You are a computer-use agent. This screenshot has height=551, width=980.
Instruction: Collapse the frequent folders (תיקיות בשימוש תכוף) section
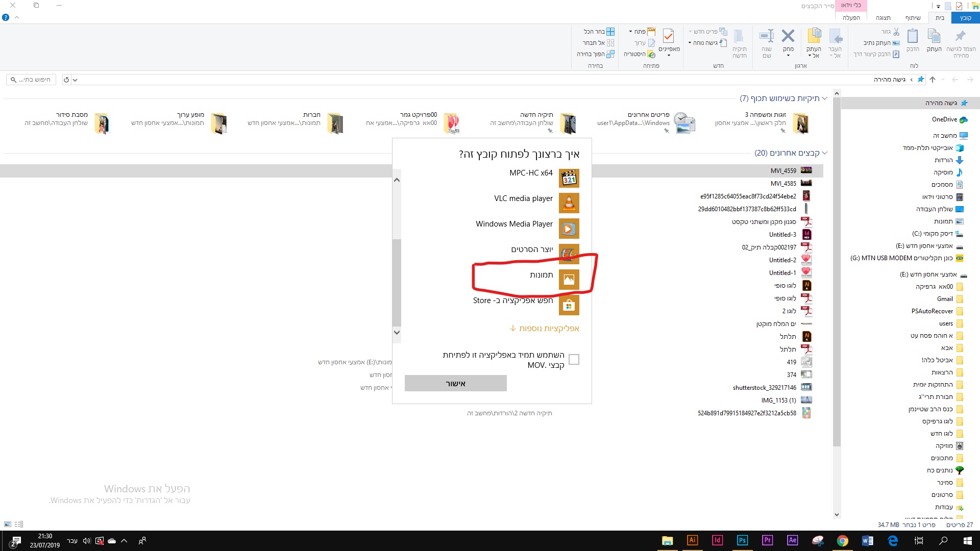tap(825, 98)
